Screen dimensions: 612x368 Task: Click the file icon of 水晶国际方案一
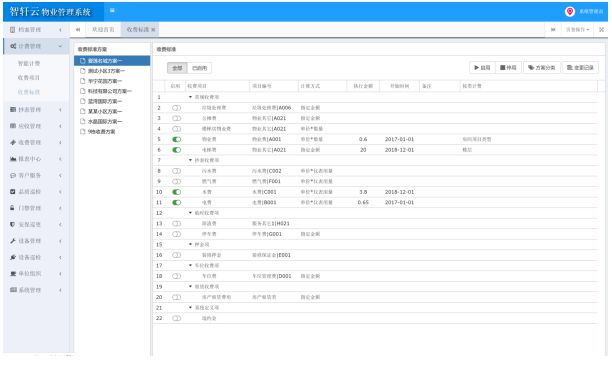point(82,121)
